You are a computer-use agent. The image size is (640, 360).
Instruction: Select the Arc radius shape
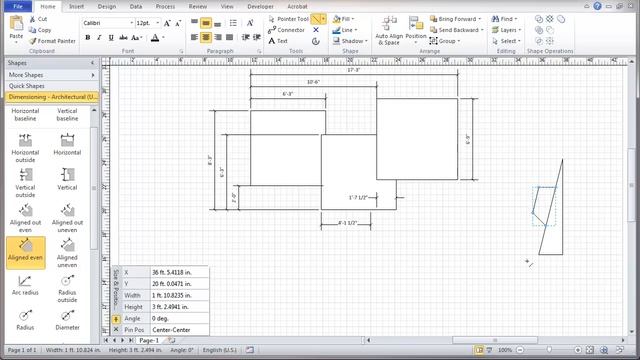(25, 284)
